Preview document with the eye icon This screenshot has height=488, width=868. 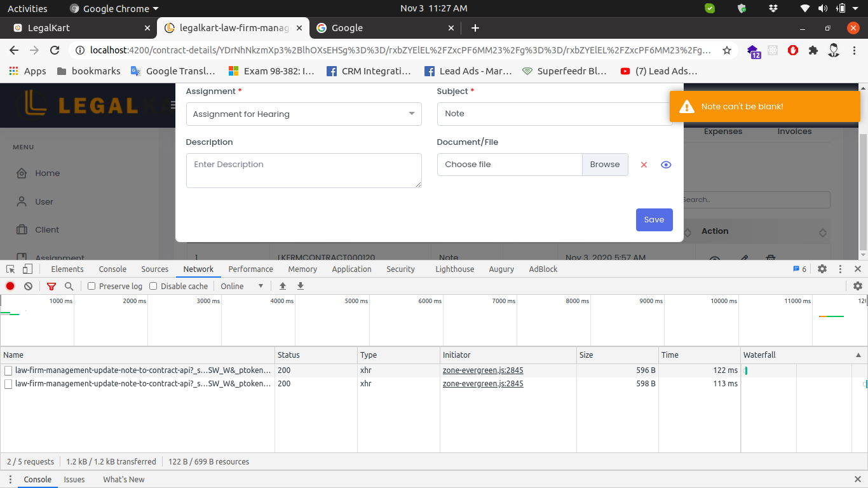[666, 165]
